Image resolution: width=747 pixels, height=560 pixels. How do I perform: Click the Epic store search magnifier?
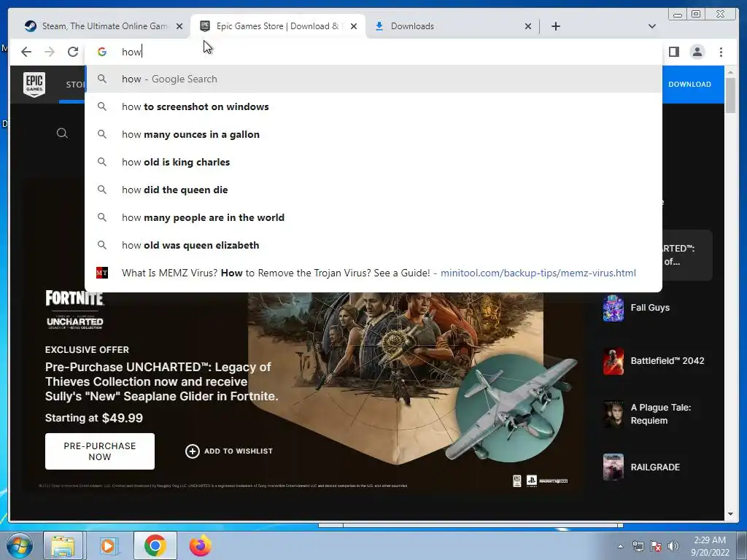tap(62, 133)
